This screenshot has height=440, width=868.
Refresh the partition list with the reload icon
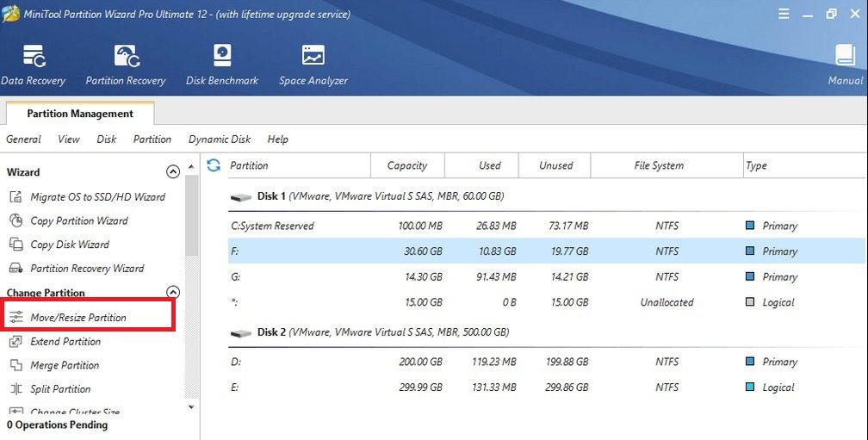point(214,165)
